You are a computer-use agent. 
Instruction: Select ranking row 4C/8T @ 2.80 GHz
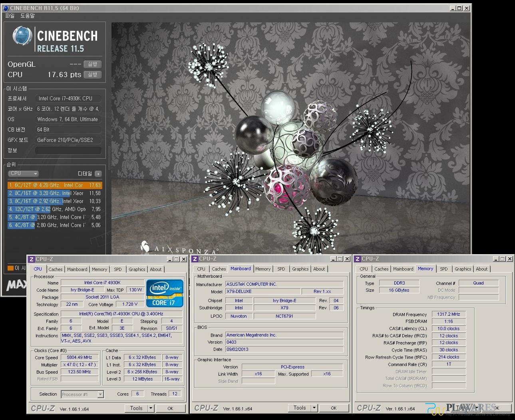pyautogui.click(x=55, y=225)
